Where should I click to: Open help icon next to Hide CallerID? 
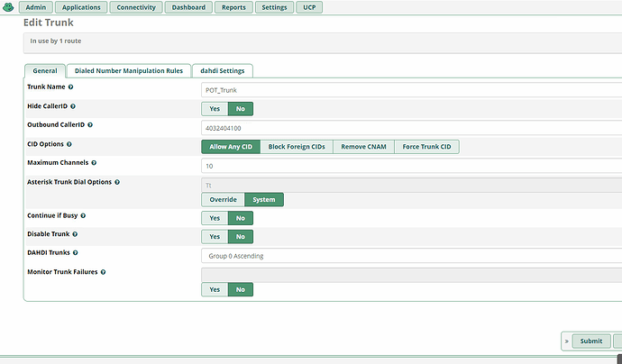tap(73, 106)
